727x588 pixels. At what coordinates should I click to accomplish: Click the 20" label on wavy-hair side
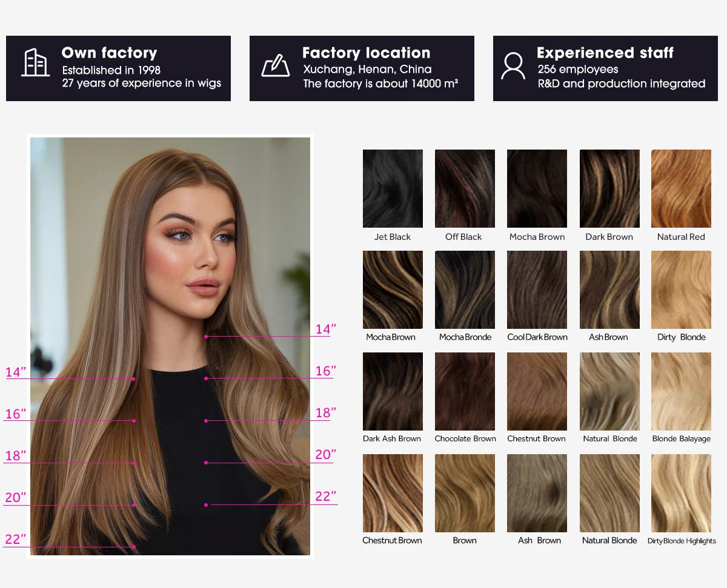click(326, 455)
